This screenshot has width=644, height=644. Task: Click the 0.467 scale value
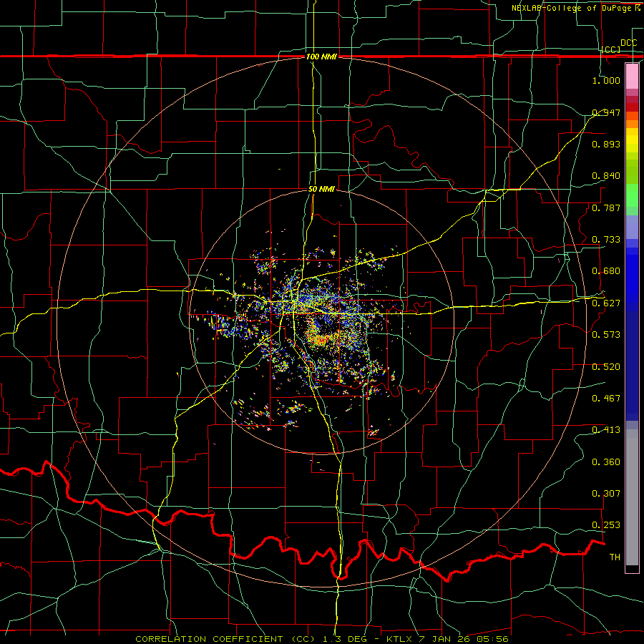[606, 399]
